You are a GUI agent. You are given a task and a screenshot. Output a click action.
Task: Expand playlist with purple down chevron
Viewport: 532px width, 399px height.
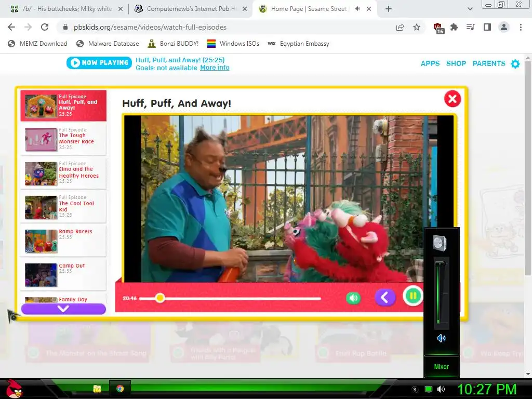click(63, 309)
